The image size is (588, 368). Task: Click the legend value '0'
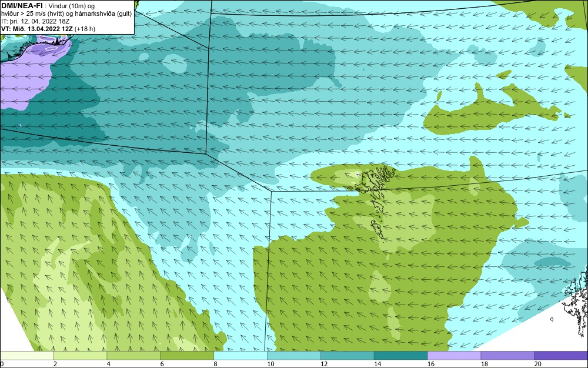coord(2,364)
